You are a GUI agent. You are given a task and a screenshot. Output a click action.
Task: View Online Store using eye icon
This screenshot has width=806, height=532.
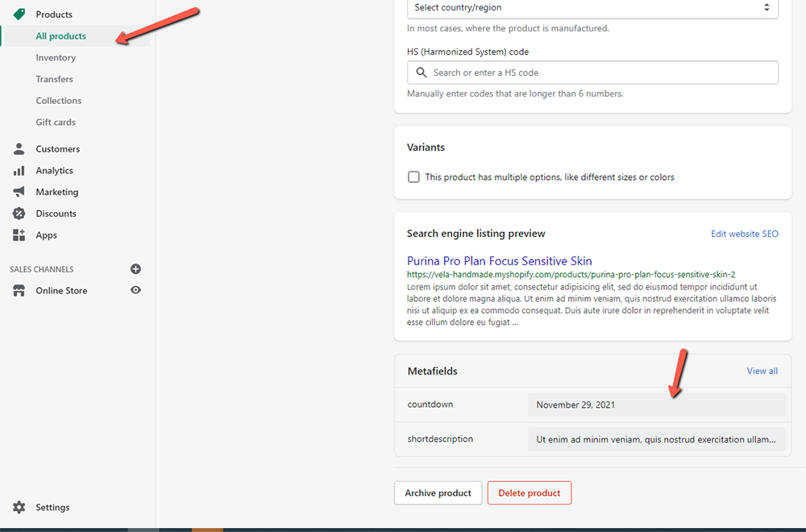pos(135,290)
